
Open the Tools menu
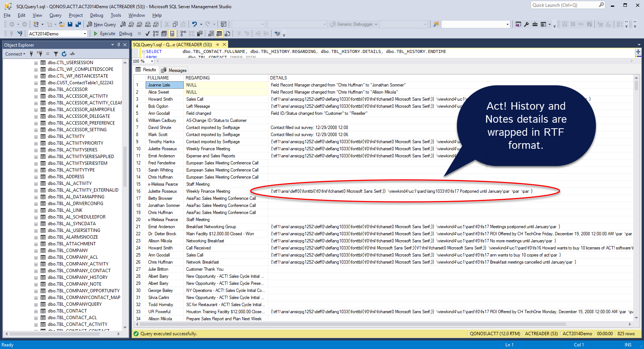(116, 15)
